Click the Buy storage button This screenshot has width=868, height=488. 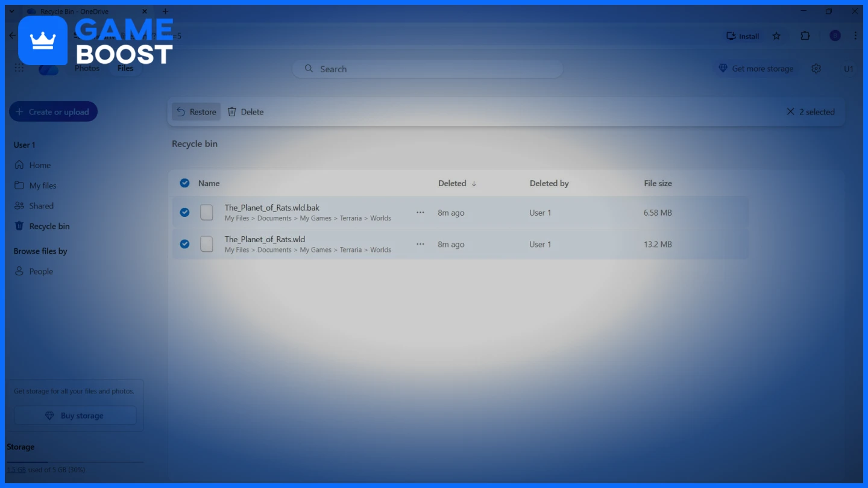(x=75, y=415)
